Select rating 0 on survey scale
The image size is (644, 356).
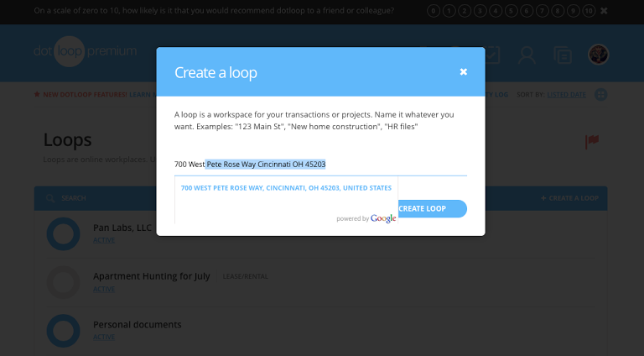click(x=434, y=11)
